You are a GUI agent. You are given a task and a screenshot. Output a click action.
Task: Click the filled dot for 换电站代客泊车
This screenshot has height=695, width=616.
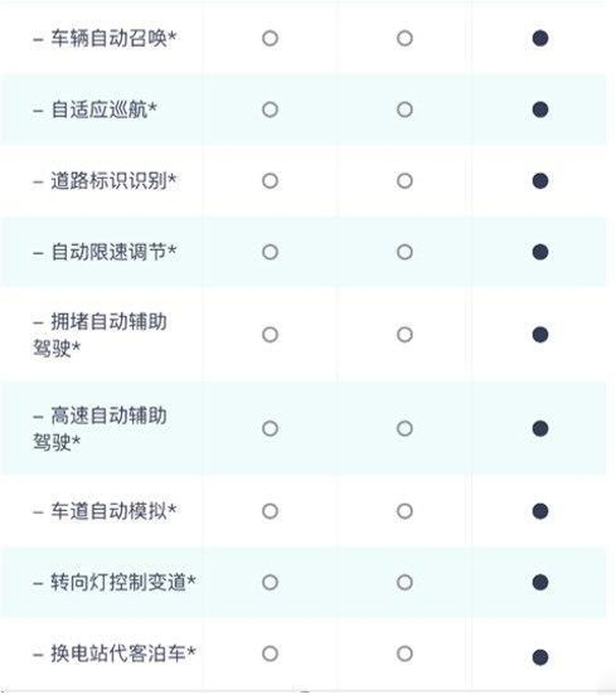(540, 657)
